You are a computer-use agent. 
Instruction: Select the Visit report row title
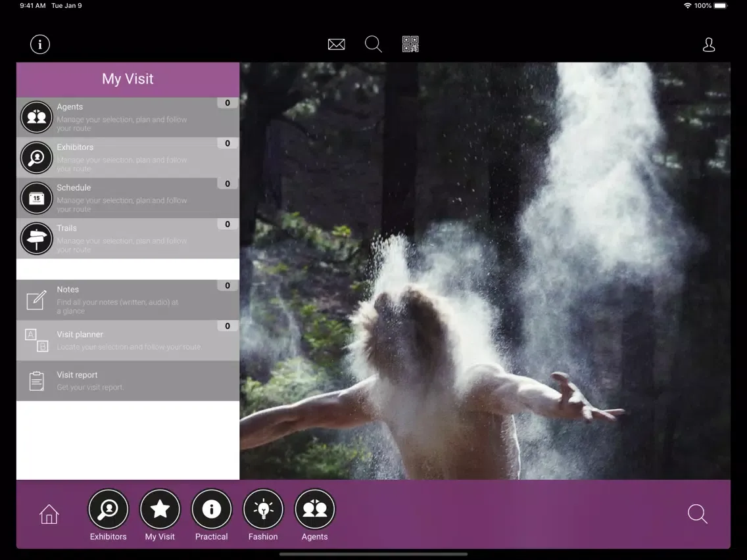[77, 375]
